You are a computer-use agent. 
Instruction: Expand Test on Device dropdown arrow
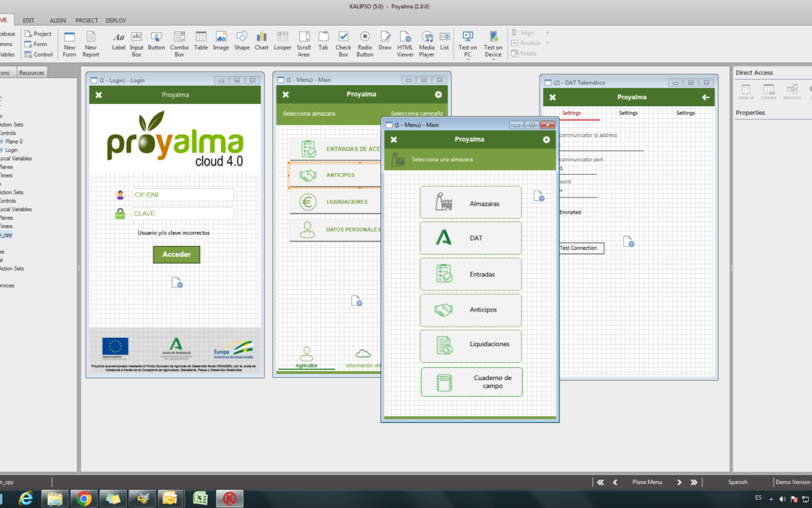493,59
